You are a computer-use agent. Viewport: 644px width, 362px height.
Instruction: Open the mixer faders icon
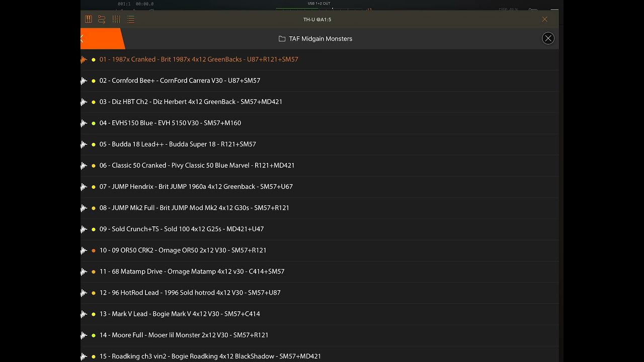tap(116, 19)
